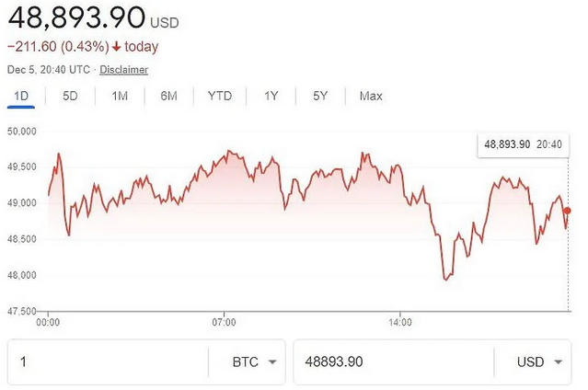Click the 48,893.90 20:40 chart tooltip

(523, 144)
